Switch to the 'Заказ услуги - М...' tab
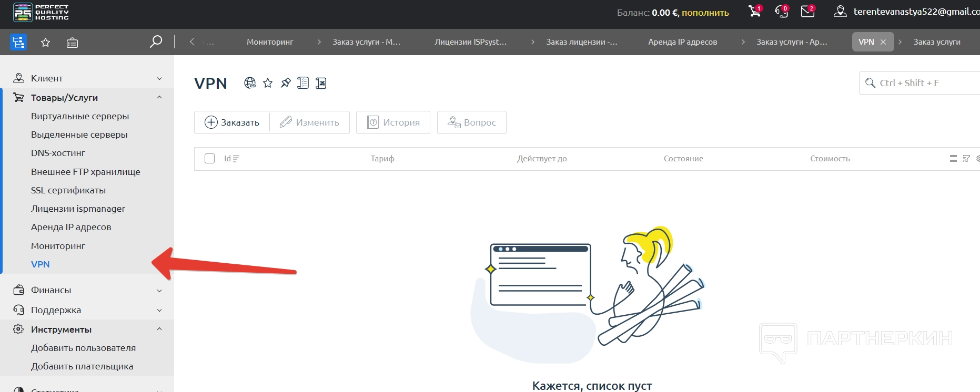 pyautogui.click(x=366, y=42)
